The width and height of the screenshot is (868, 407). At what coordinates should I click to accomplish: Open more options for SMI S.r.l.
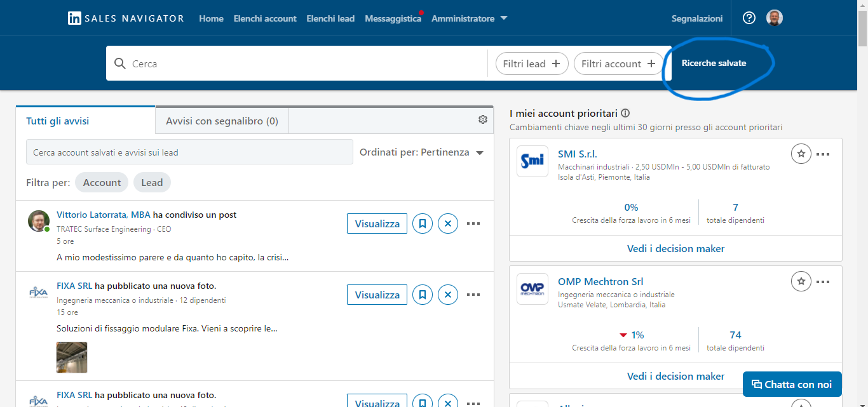(x=823, y=154)
